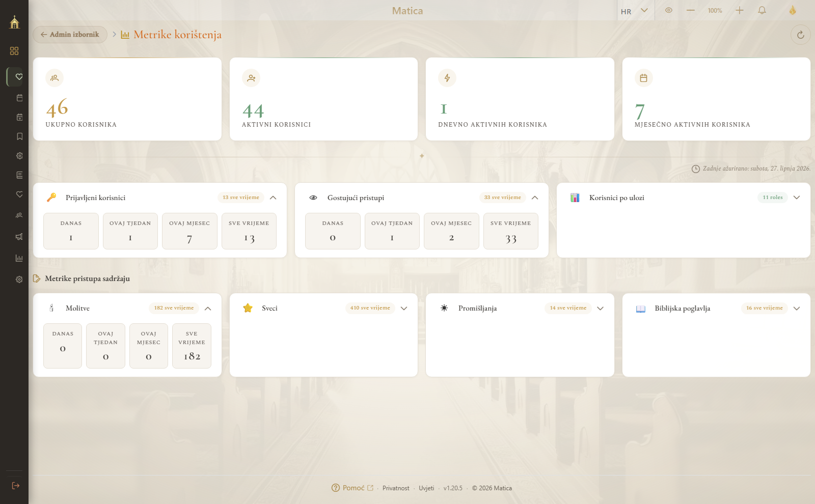Open the bookmark icon in sidebar
The width and height of the screenshot is (815, 504).
(19, 136)
